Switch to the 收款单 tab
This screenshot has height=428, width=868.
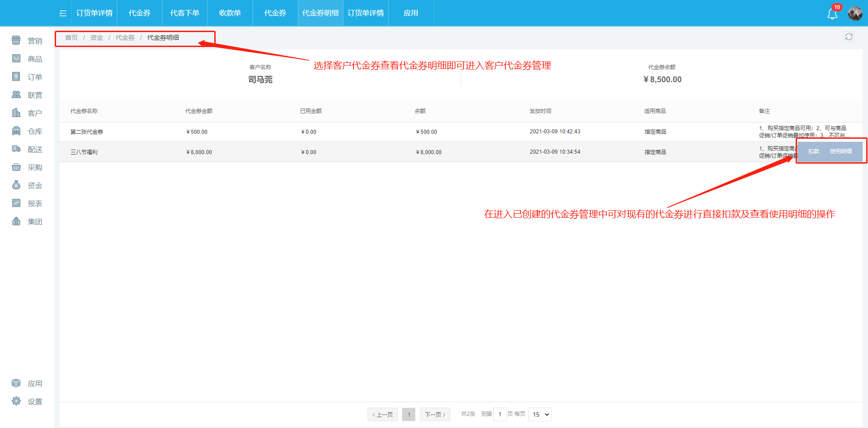230,13
